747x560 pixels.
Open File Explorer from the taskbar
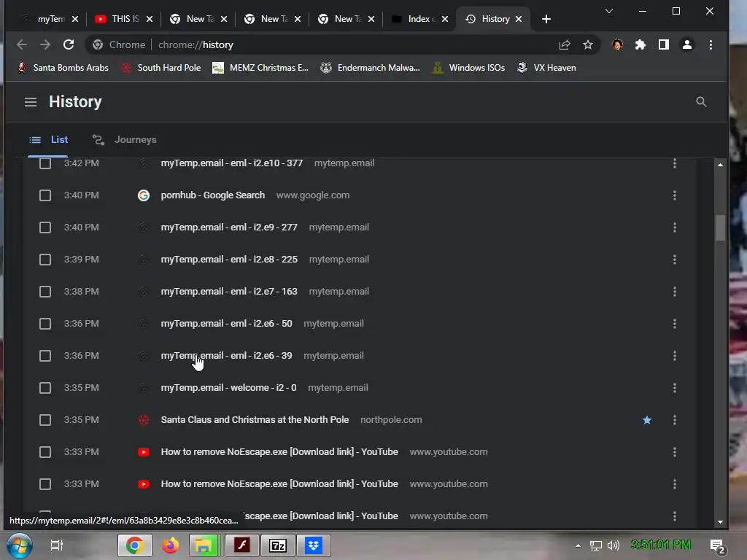tap(204, 545)
